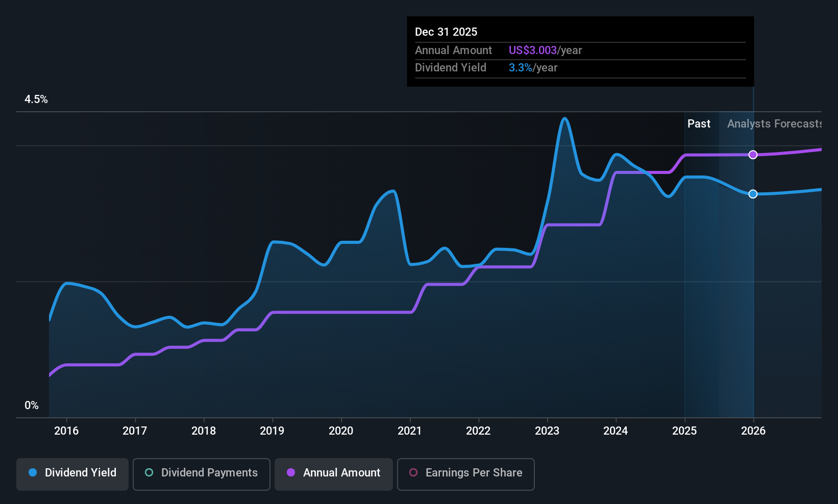Click the Past region label

(699, 124)
